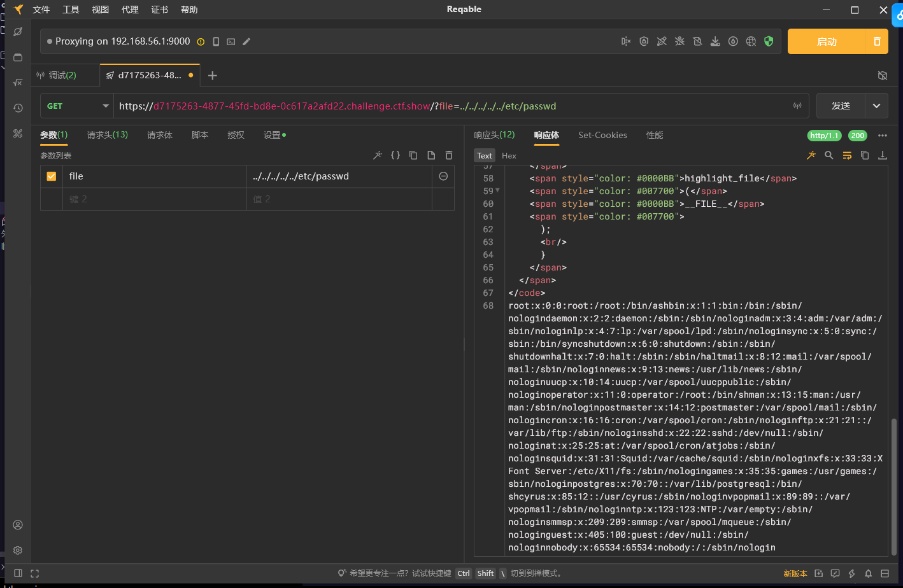Toggle the crossed-out globe proxy icon
This screenshot has width=903, height=588.
coord(751,41)
